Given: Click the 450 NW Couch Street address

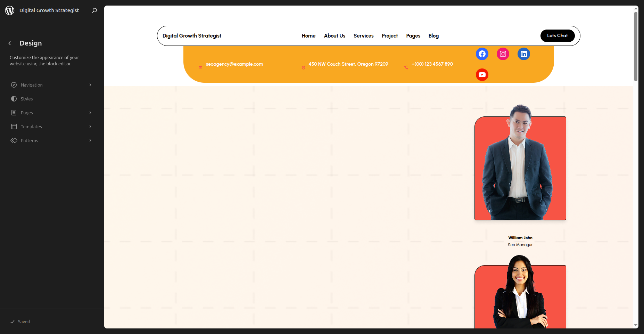Looking at the screenshot, I should pyautogui.click(x=348, y=64).
